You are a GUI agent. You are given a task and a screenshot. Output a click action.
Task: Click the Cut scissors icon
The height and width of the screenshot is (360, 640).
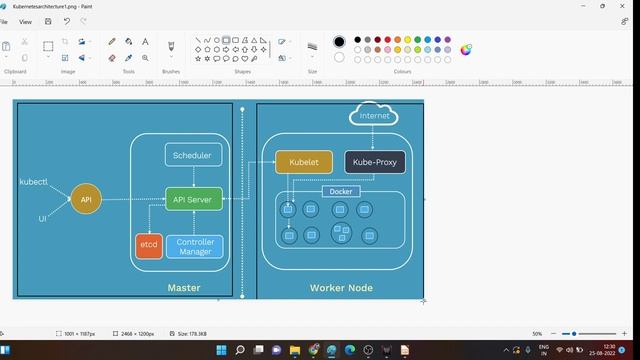24,42
